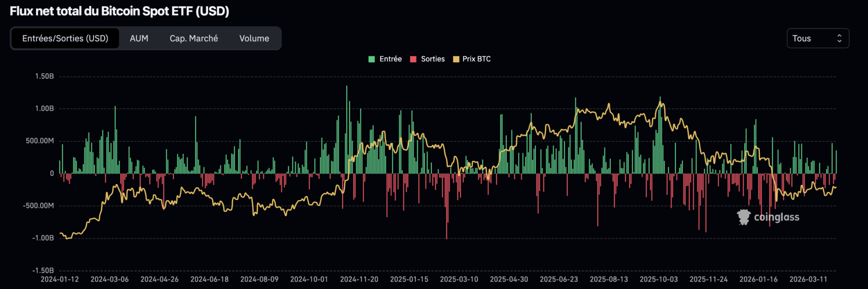The height and width of the screenshot is (289, 868).
Task: Open the Cap. Marché tab
Action: point(193,38)
